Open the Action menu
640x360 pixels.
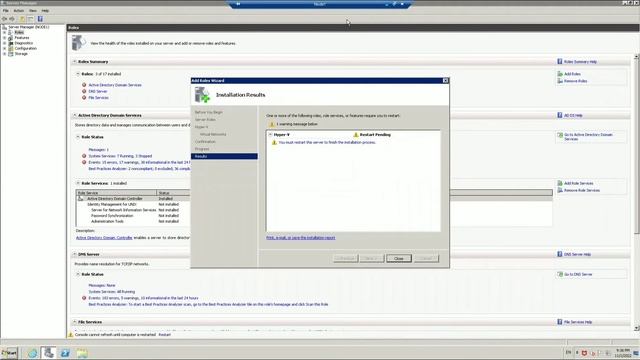click(19, 11)
